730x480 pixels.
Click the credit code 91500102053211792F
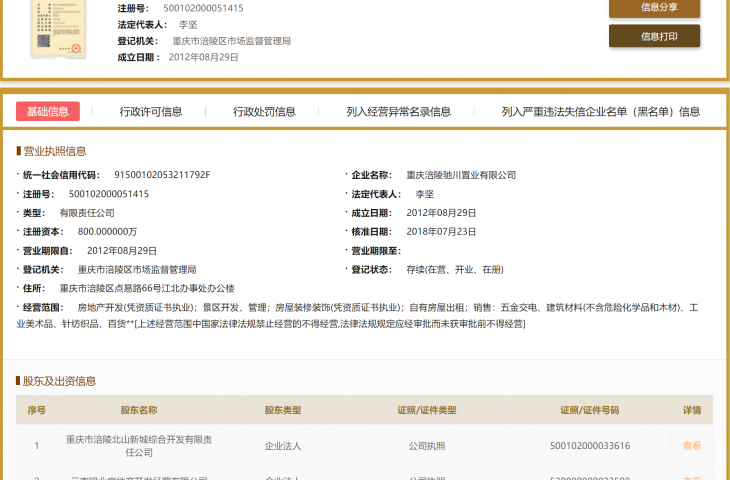coord(162,175)
